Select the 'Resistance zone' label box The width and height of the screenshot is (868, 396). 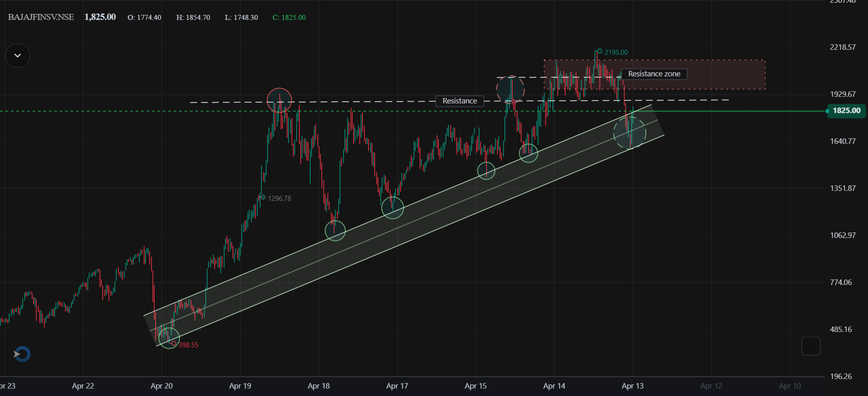654,74
